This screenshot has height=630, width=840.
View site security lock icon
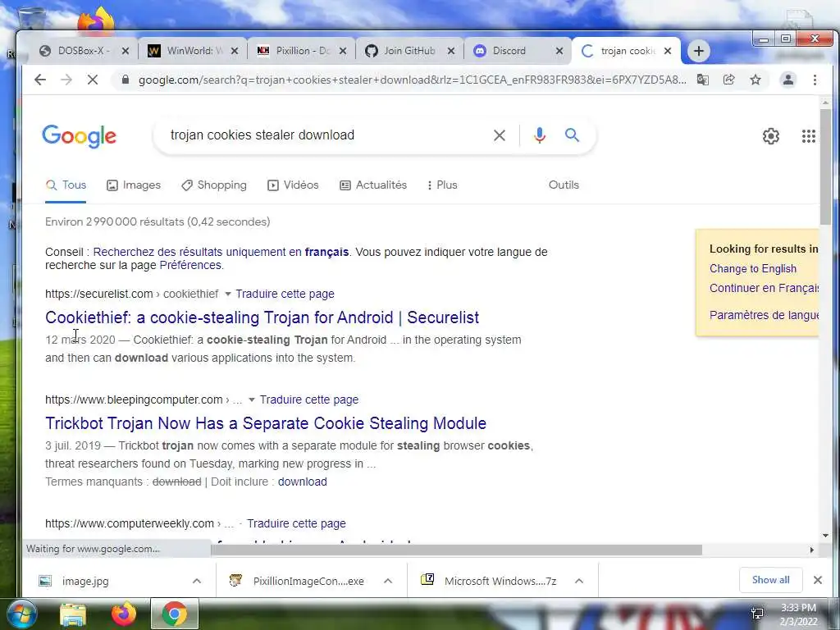(x=126, y=80)
